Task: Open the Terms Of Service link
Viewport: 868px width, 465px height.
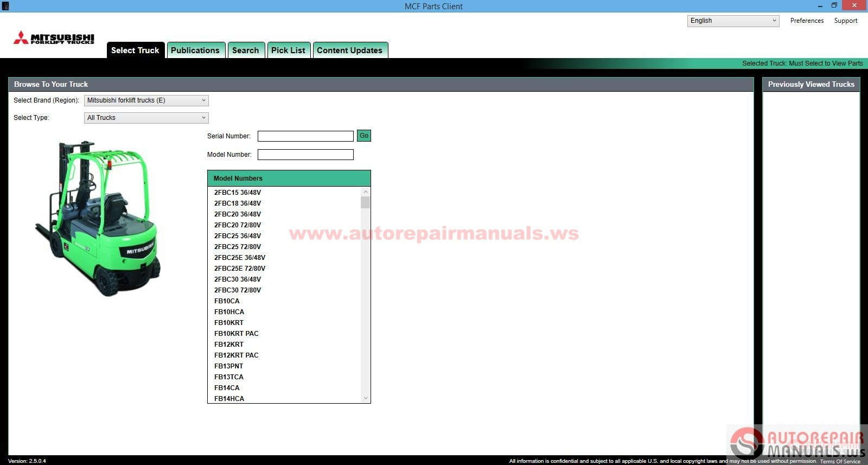Action: point(840,461)
